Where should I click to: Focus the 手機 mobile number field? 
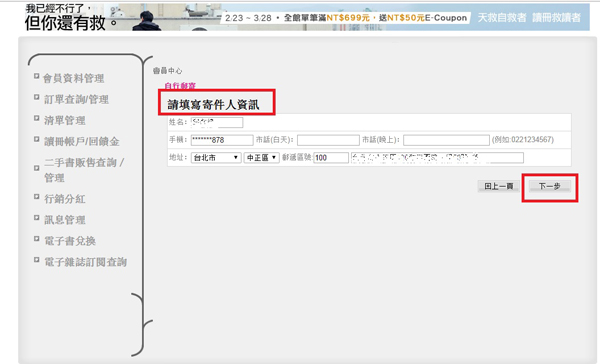222,140
